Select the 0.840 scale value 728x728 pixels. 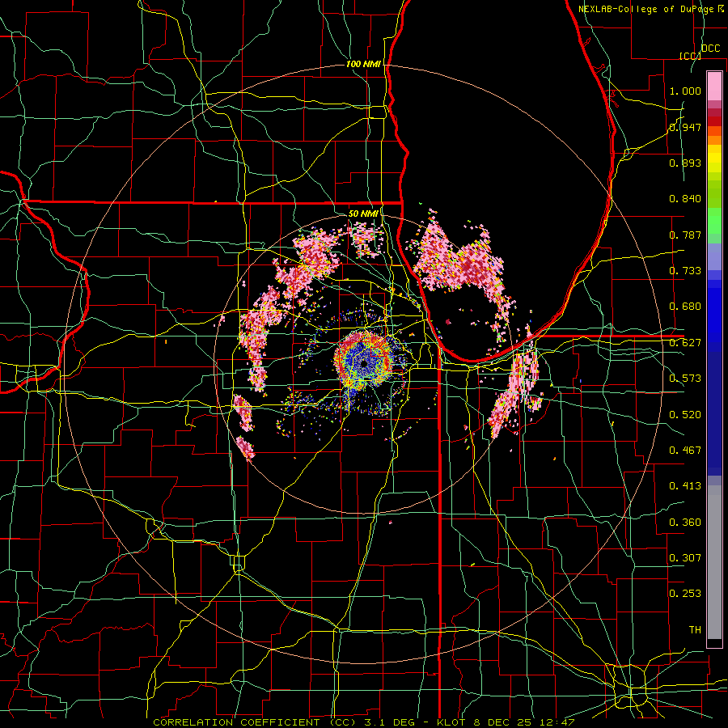click(x=685, y=199)
